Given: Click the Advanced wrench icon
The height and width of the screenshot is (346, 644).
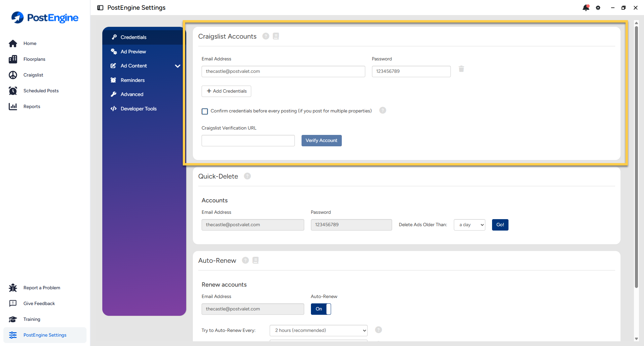Looking at the screenshot, I should point(114,94).
